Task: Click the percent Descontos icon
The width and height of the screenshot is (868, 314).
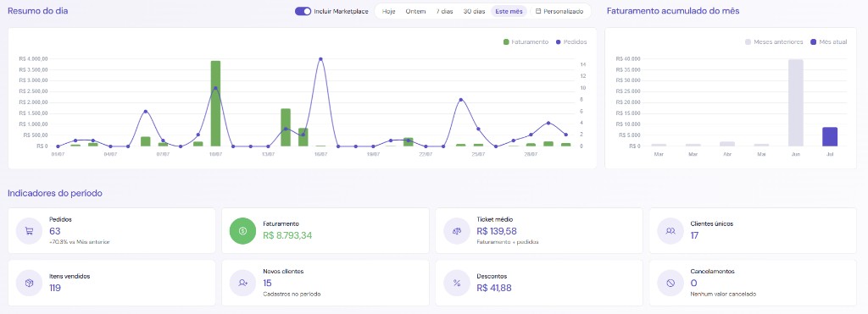Action: pyautogui.click(x=457, y=283)
